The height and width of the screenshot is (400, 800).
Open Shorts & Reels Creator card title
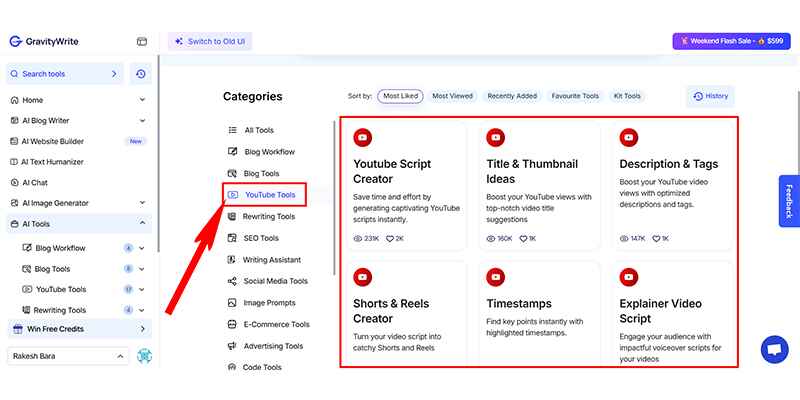click(391, 311)
